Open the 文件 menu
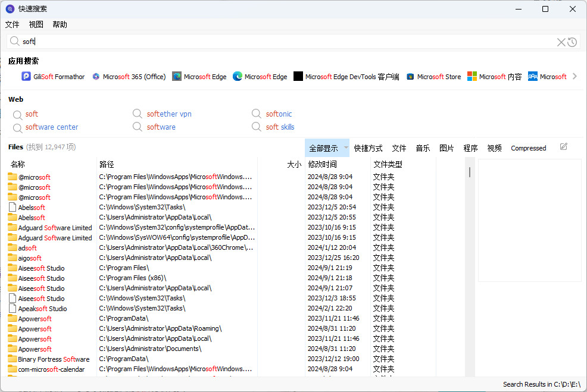 [13, 25]
